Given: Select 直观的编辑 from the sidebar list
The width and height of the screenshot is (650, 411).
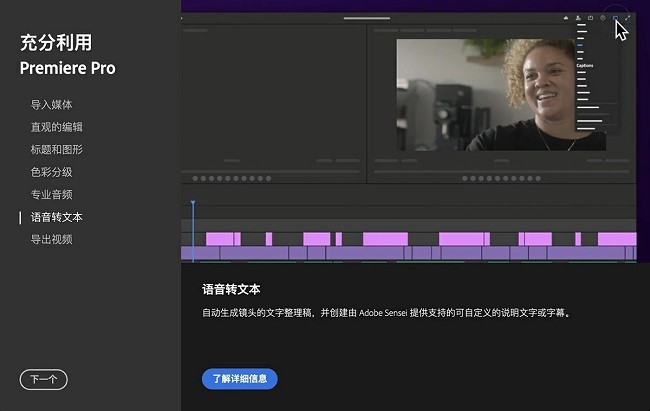Looking at the screenshot, I should pos(56,127).
